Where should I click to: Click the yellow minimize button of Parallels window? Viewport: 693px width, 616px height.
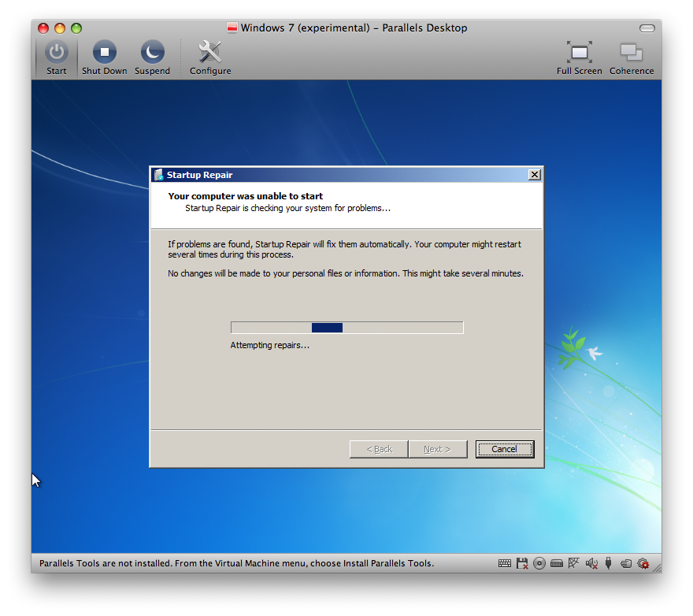click(x=60, y=28)
